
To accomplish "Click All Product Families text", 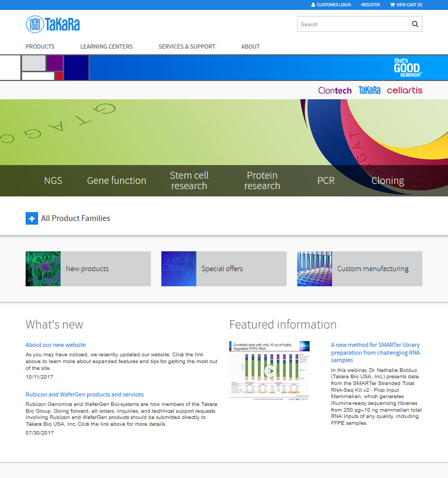I will (x=76, y=218).
